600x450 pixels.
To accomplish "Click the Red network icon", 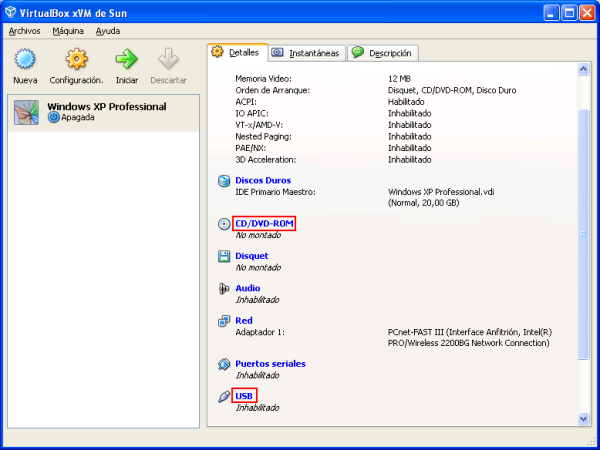I will pos(224,321).
